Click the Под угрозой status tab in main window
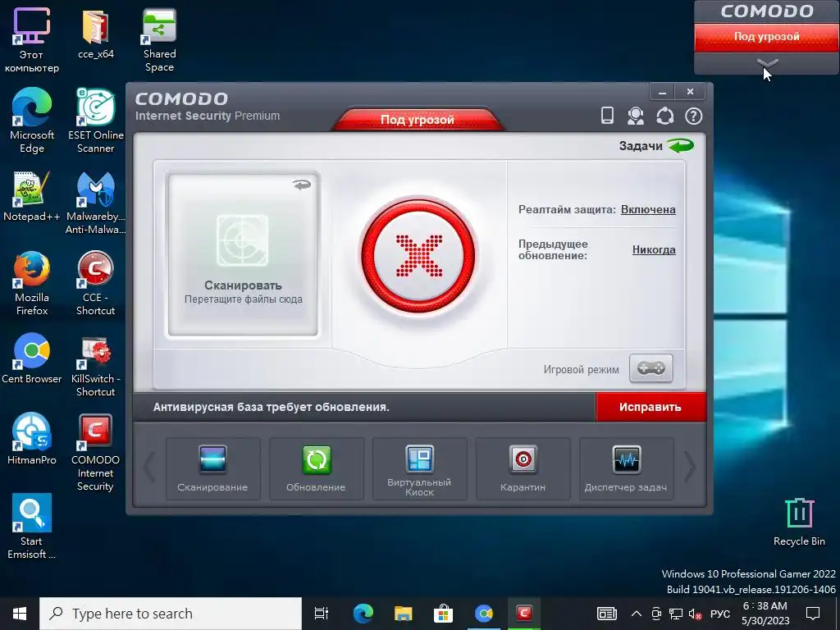The image size is (840, 630). tap(418, 119)
